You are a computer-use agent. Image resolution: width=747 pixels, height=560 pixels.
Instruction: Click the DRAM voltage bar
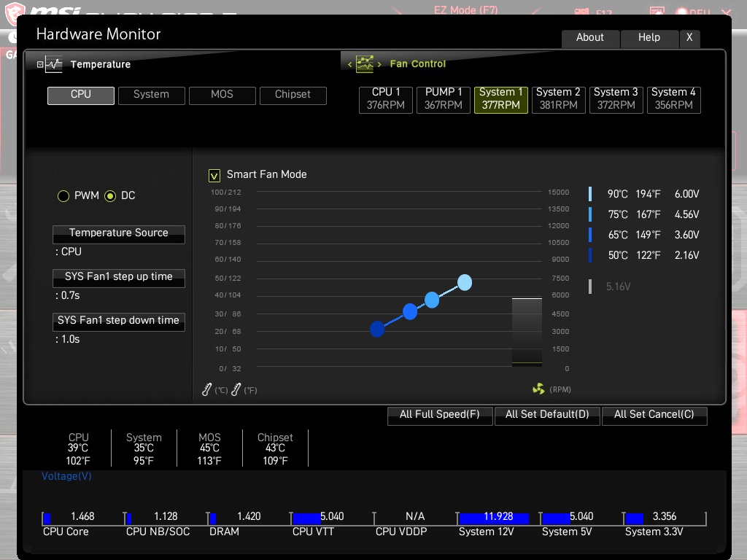(x=213, y=518)
